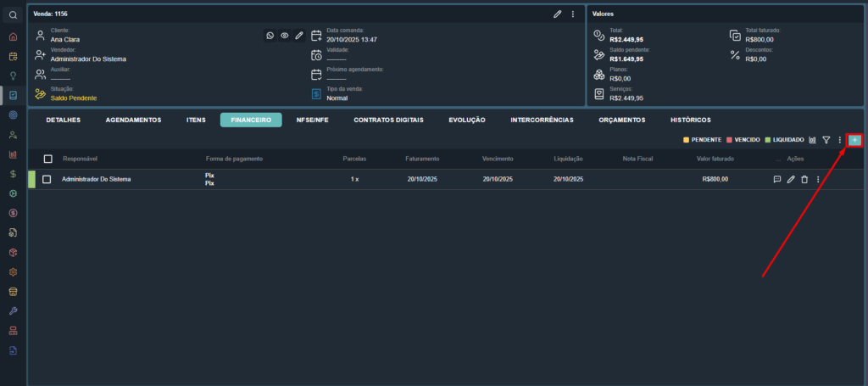Tick the checkbox for Administrador Do Sistema row
The height and width of the screenshot is (386, 868).
[x=47, y=179]
